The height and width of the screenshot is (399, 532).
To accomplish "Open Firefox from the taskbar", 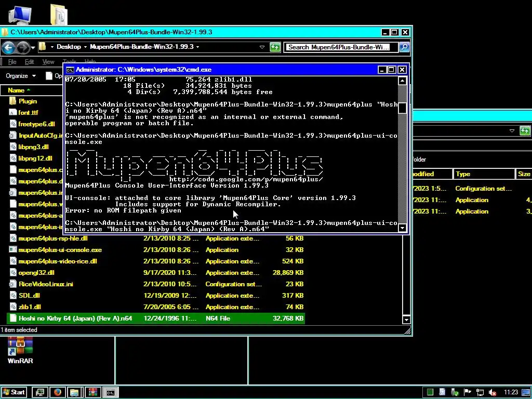I will [x=57, y=393].
